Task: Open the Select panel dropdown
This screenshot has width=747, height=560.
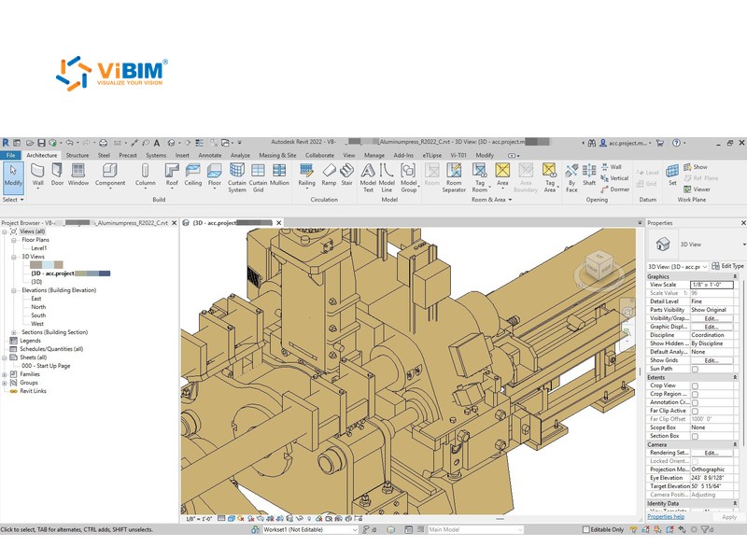Action: point(13,200)
